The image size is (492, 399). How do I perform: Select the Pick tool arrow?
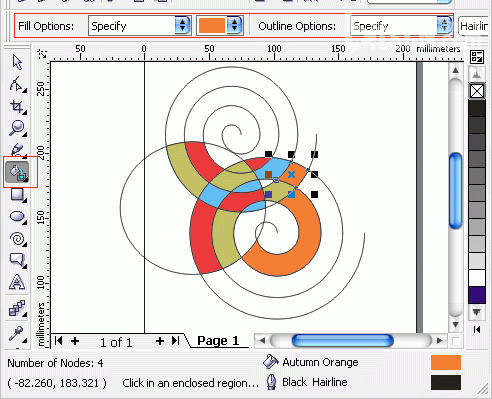(17, 62)
